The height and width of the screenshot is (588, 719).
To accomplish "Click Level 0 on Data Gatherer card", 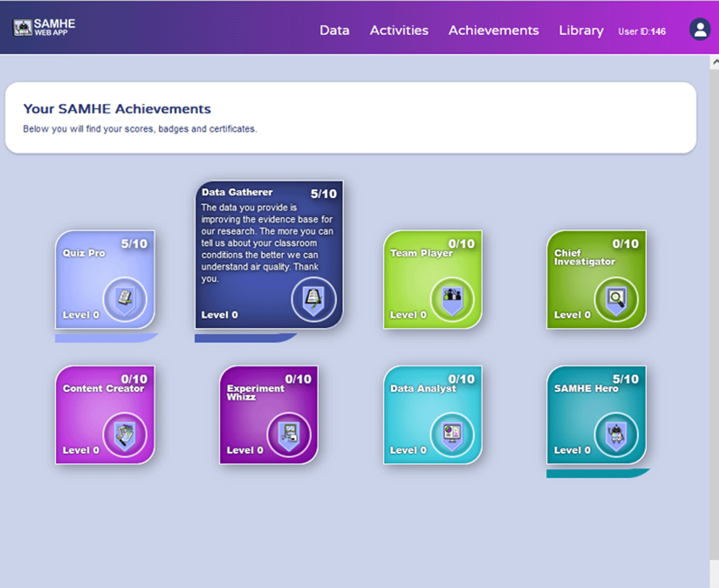I will tap(219, 315).
